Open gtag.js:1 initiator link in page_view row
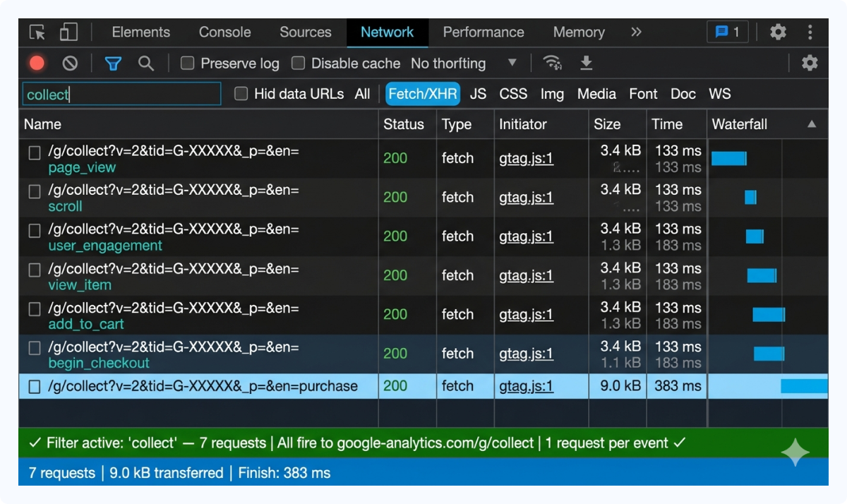 526,158
